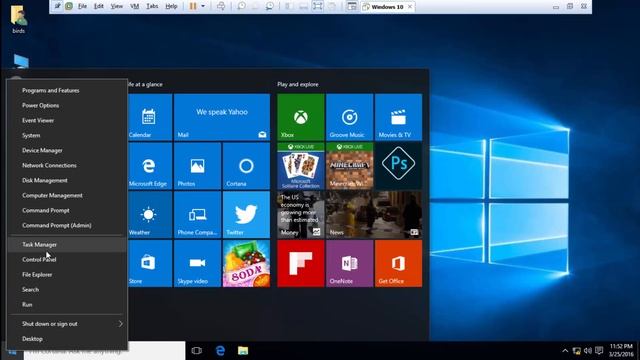Launch Command Prompt (Admin)
The width and height of the screenshot is (640, 360).
point(67,225)
